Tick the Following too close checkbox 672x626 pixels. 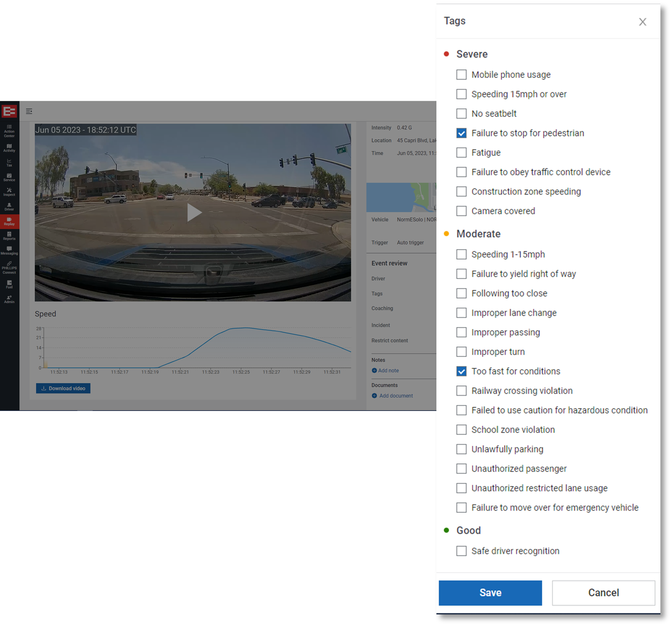click(x=461, y=293)
